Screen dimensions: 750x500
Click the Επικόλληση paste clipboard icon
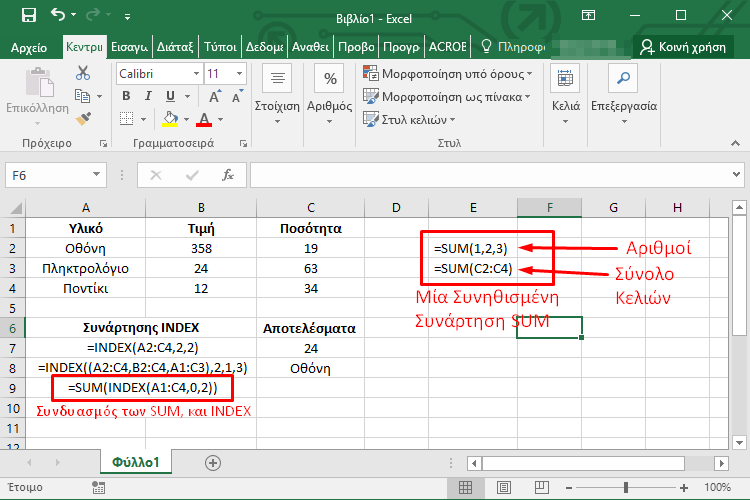tap(39, 82)
